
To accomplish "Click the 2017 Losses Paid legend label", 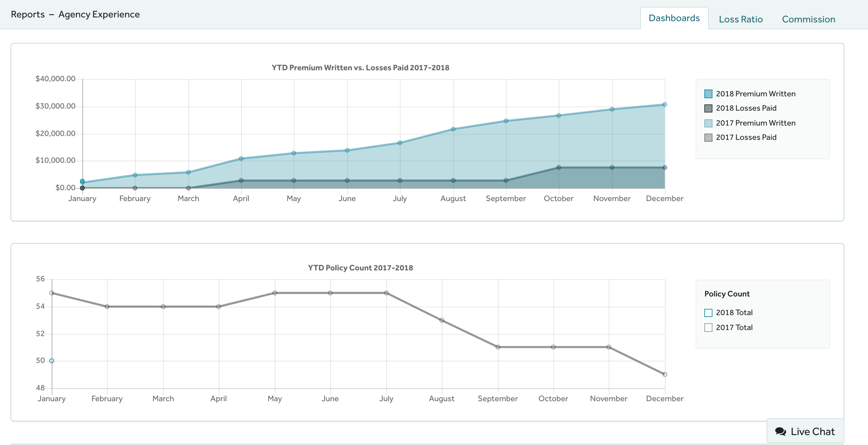I will point(746,137).
